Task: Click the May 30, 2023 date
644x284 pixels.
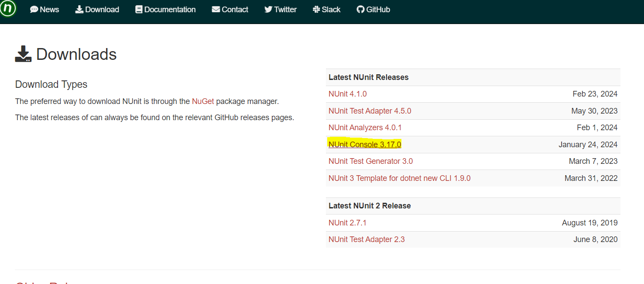Action: pyautogui.click(x=595, y=111)
